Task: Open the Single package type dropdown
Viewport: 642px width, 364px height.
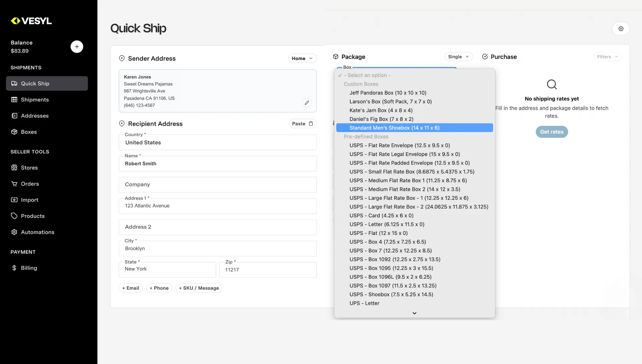Action: coord(458,57)
